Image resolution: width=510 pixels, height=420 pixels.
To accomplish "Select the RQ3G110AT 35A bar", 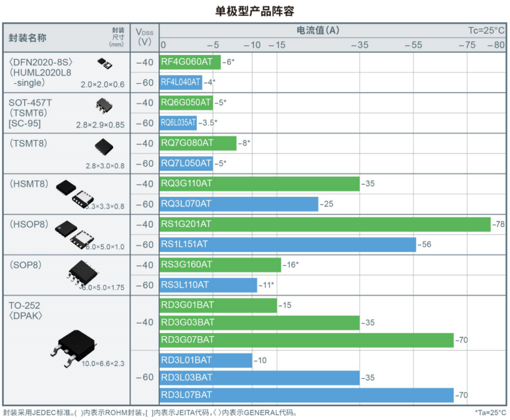I will (259, 184).
